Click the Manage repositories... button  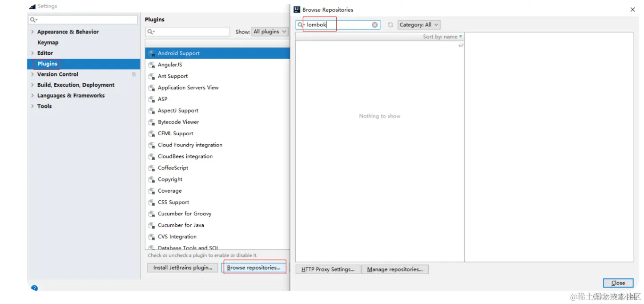pos(395,269)
